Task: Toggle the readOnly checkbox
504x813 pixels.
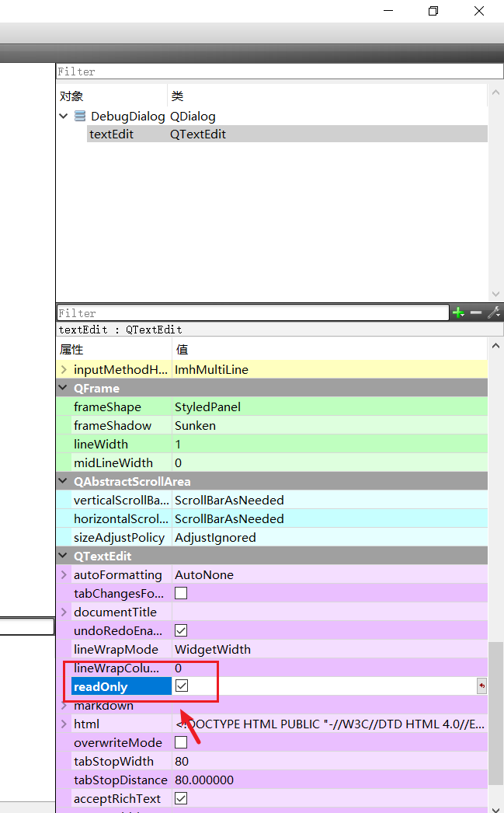Action: (x=181, y=686)
